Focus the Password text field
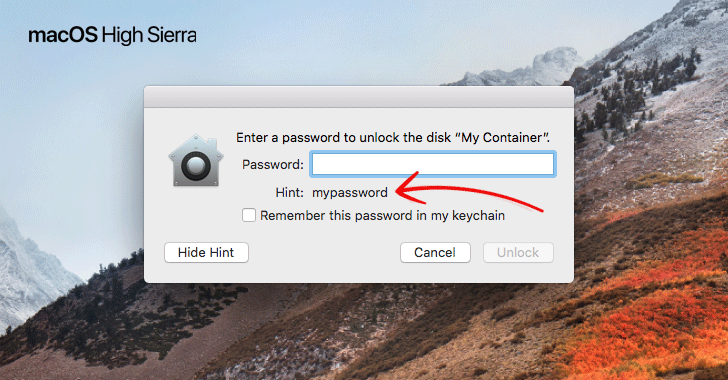 tap(433, 164)
